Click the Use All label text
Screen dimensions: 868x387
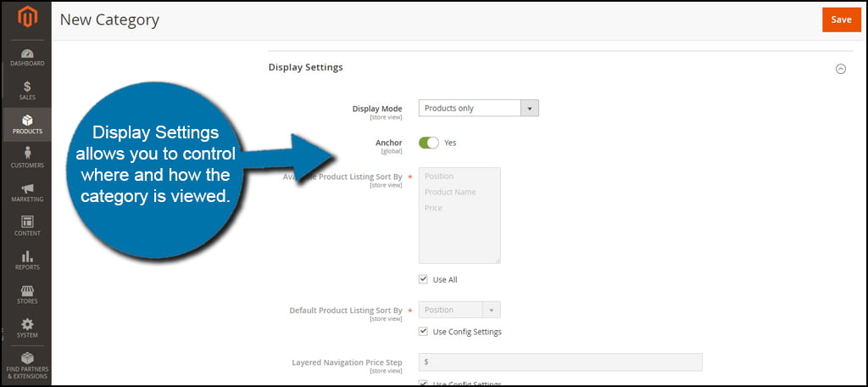445,280
